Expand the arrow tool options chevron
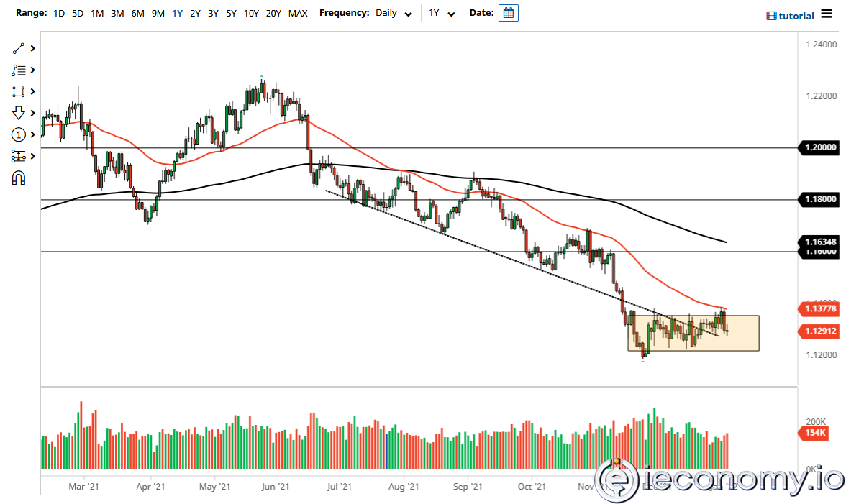 [32, 113]
